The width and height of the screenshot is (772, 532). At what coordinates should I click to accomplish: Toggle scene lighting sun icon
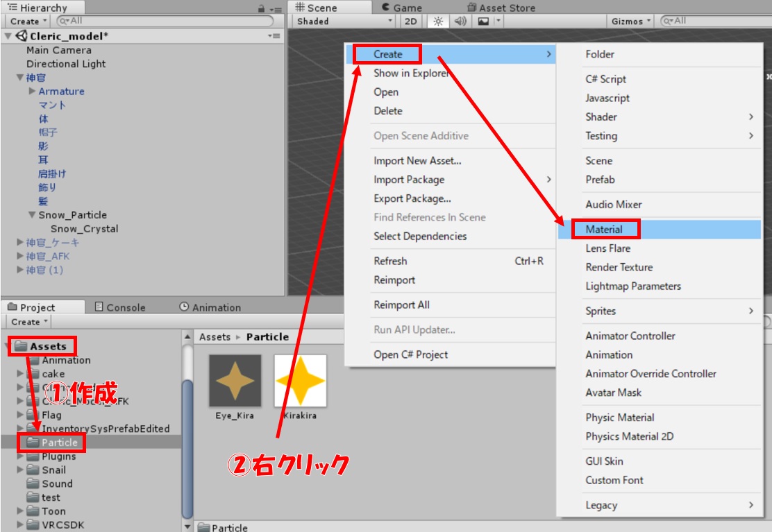tap(438, 22)
